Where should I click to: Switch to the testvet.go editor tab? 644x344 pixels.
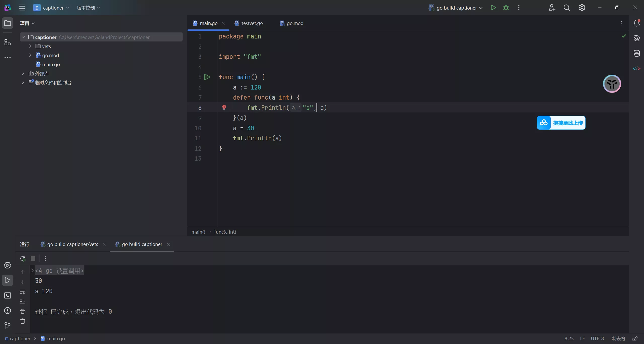click(x=252, y=23)
